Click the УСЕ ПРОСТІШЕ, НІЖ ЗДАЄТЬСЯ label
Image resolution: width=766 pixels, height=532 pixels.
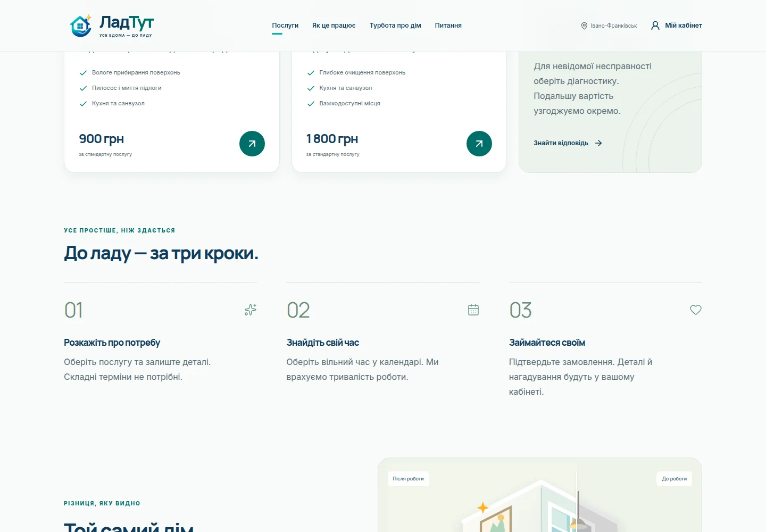coord(120,230)
